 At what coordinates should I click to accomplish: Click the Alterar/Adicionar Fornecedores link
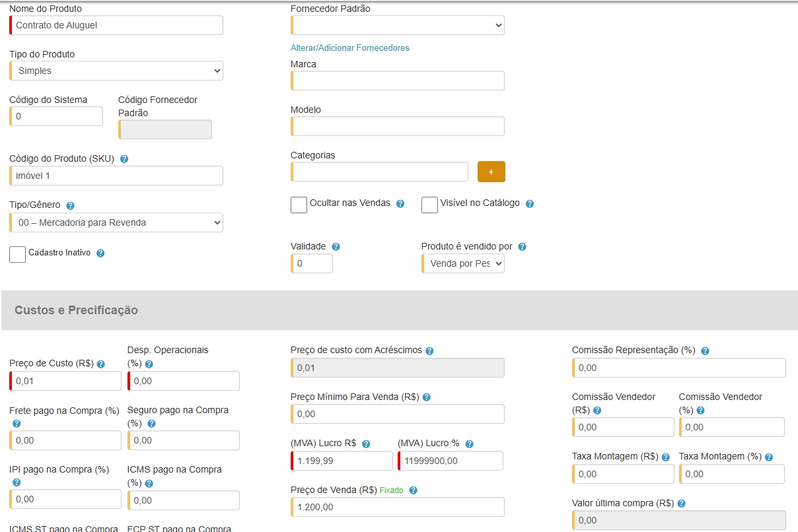click(x=350, y=48)
